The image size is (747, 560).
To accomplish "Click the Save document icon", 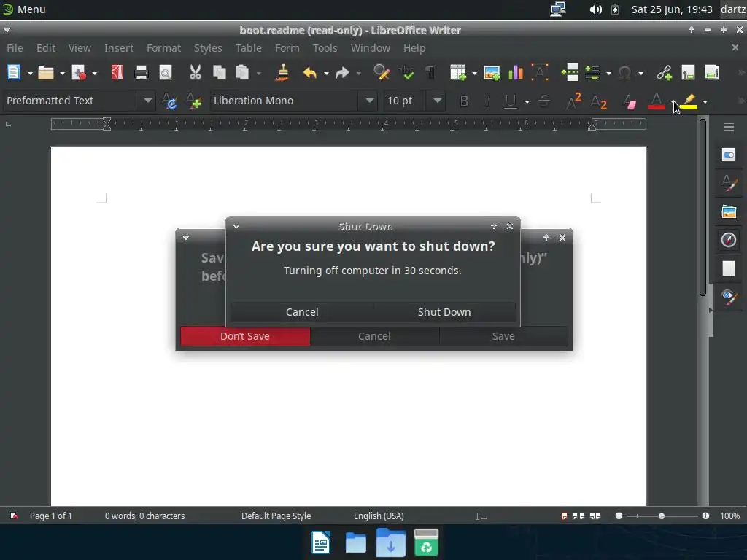I will [79, 73].
